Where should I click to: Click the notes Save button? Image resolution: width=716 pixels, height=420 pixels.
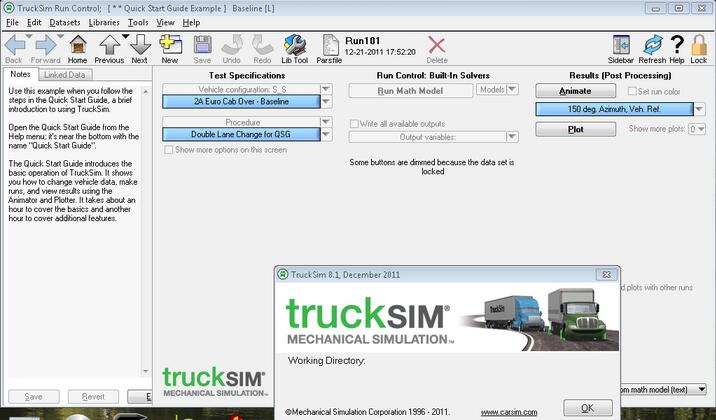click(x=34, y=397)
